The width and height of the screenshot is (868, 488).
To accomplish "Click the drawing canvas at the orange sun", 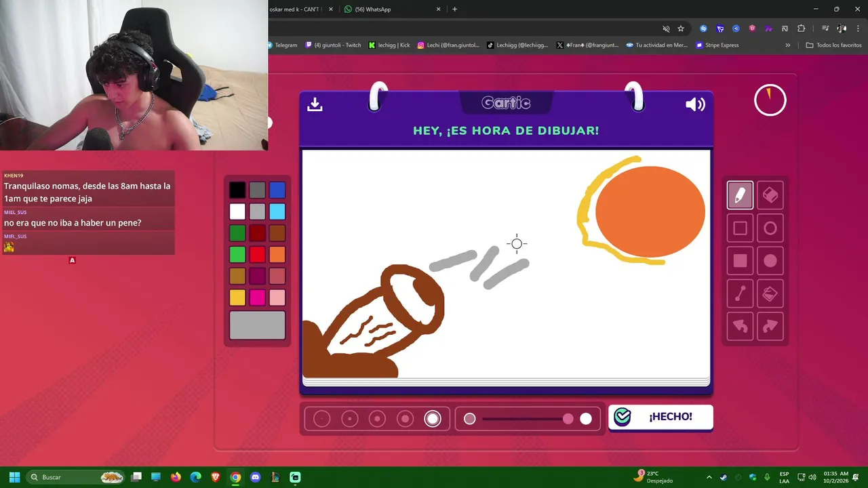I will click(650, 211).
